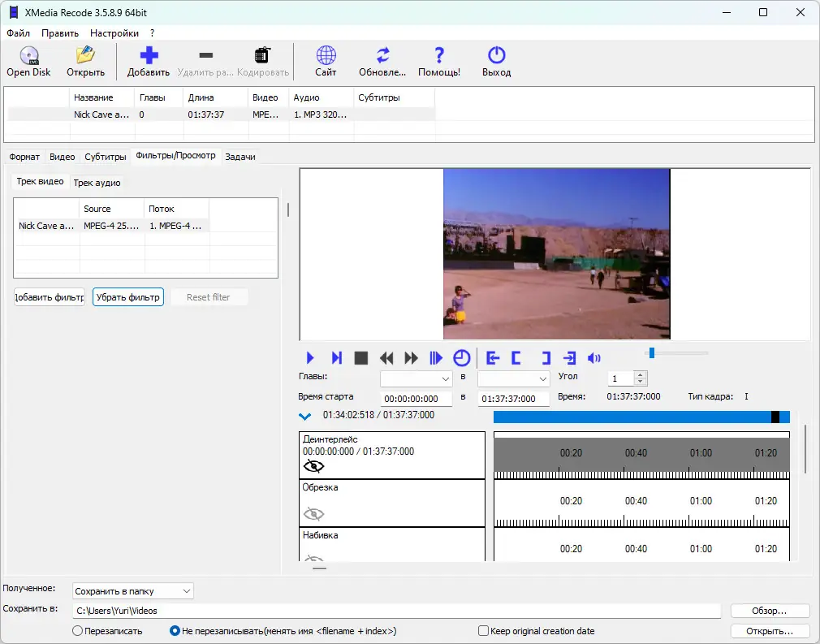This screenshot has width=820, height=644.
Task: Click the Обзор... button
Action: (x=770, y=611)
